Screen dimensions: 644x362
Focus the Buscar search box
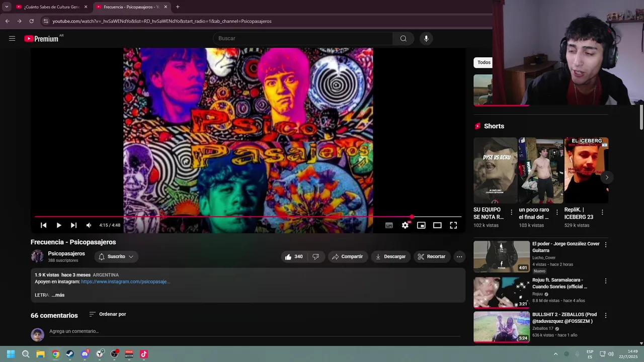click(x=303, y=39)
